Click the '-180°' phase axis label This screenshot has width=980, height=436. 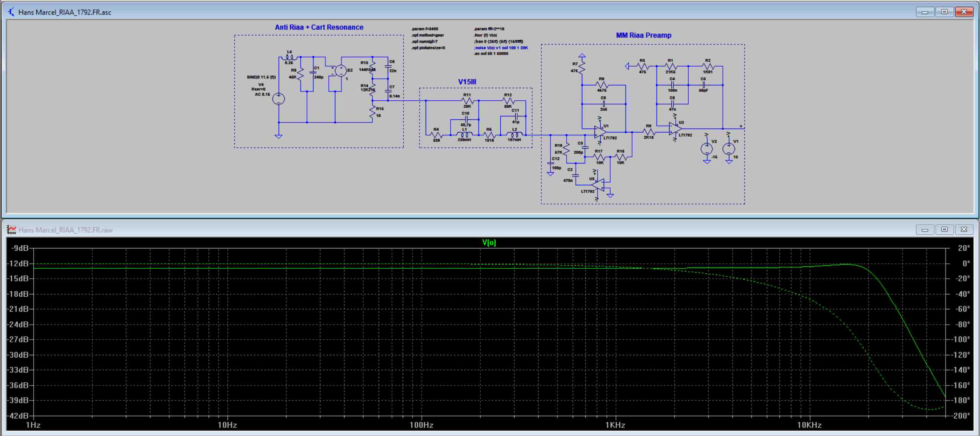[961, 400]
